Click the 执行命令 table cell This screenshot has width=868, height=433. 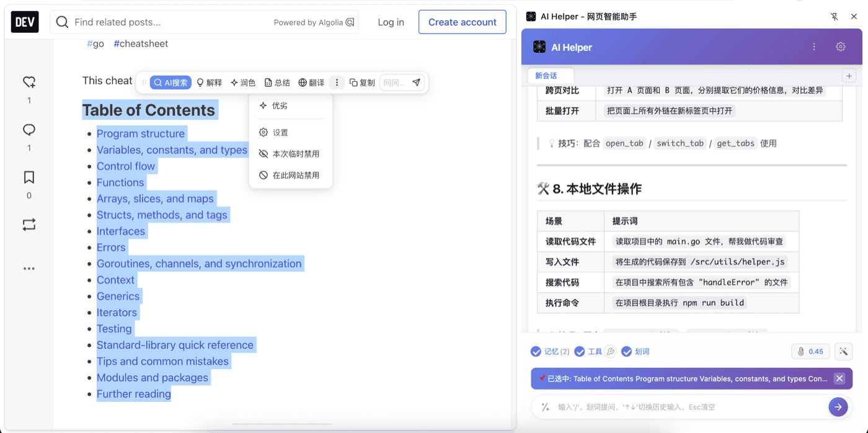[x=570, y=303]
